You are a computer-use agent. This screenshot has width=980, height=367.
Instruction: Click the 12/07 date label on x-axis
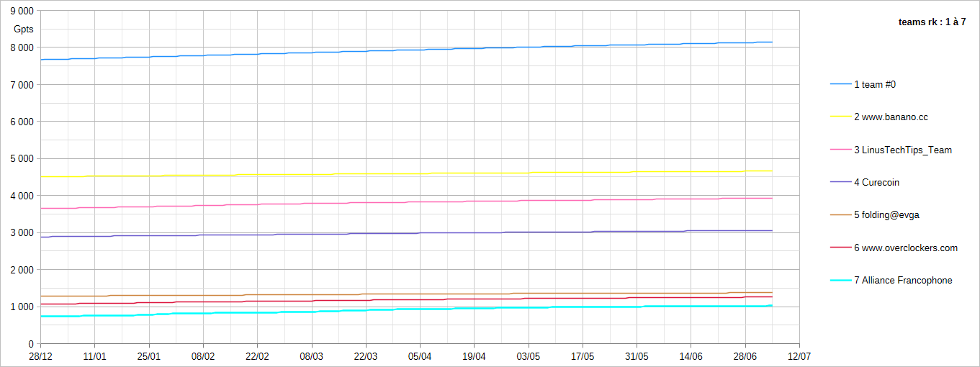coord(799,356)
